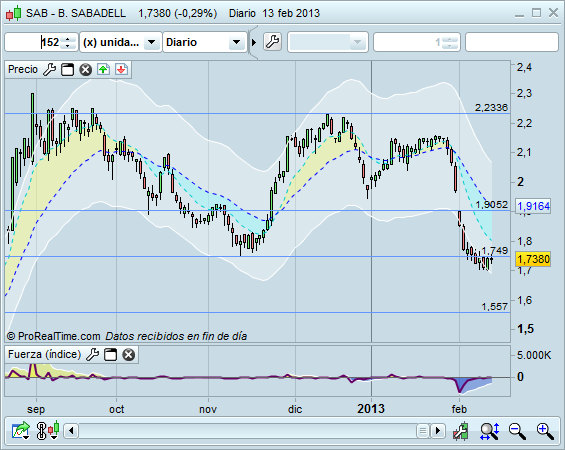
Task: Click the red down arrow in Precio panel
Action: [121, 69]
